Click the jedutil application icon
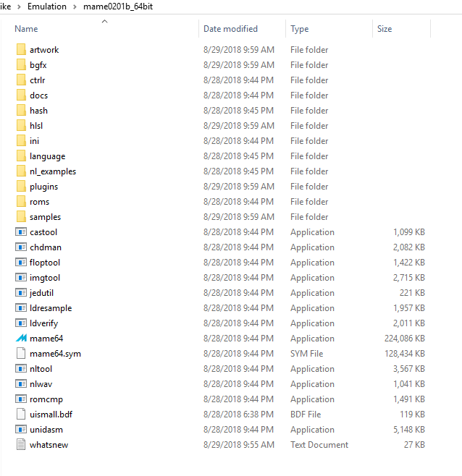 click(x=21, y=293)
